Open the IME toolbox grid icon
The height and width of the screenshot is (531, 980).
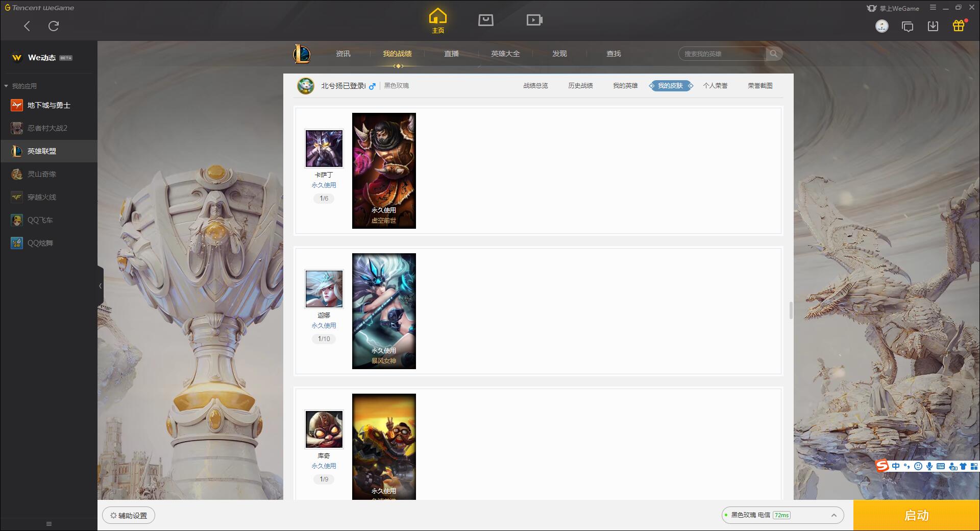(x=974, y=466)
